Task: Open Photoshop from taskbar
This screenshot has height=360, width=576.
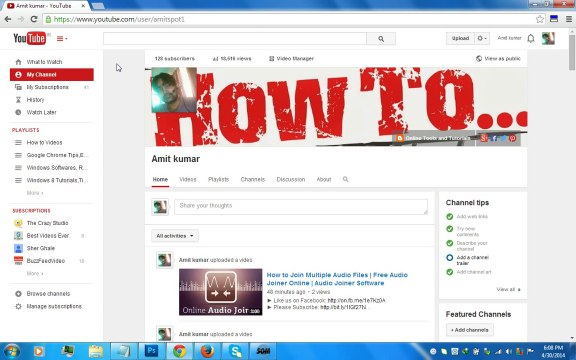Action: 151,352
